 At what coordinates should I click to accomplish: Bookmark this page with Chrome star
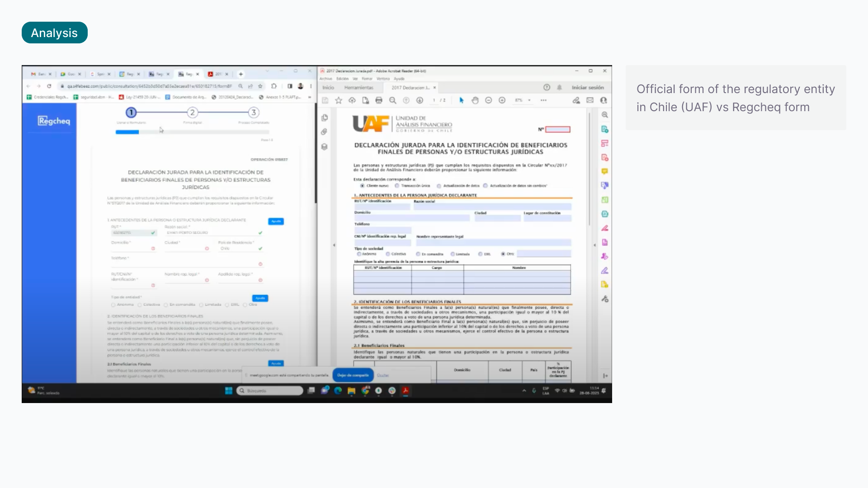[260, 86]
